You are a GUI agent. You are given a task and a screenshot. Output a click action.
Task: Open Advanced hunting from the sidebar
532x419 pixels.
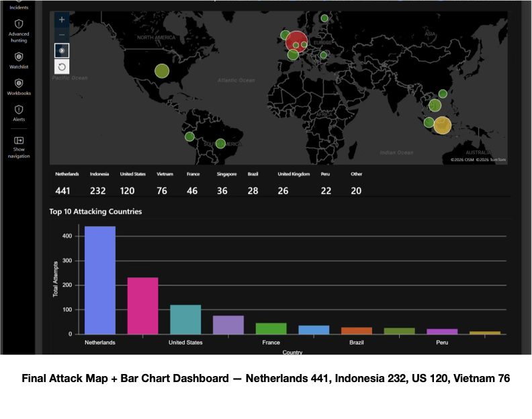(x=19, y=30)
